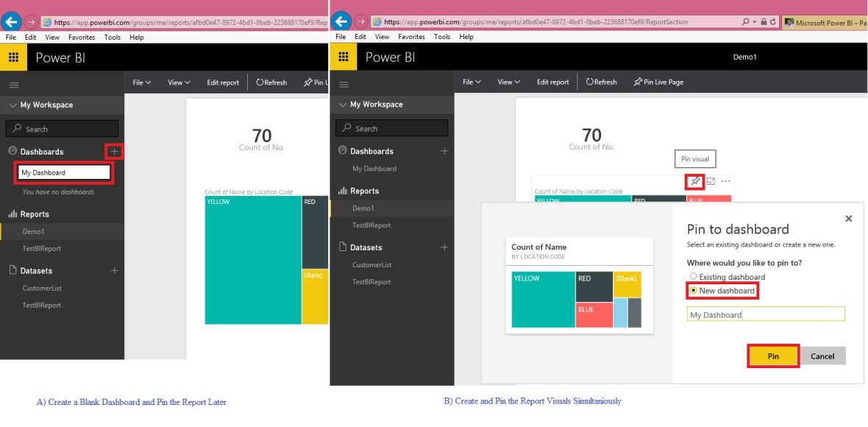
Task: Select the New dashboard radio button
Action: pos(692,291)
